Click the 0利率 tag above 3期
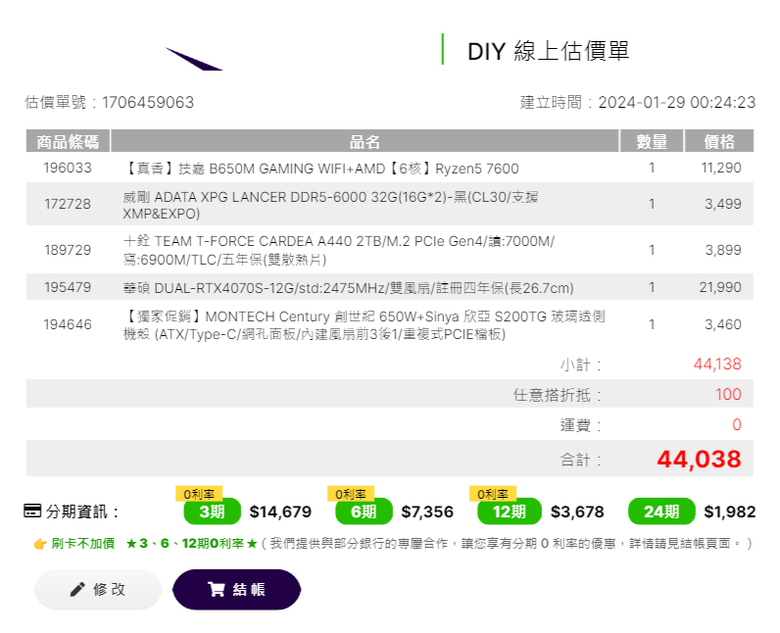This screenshot has width=780, height=633. pos(199,494)
